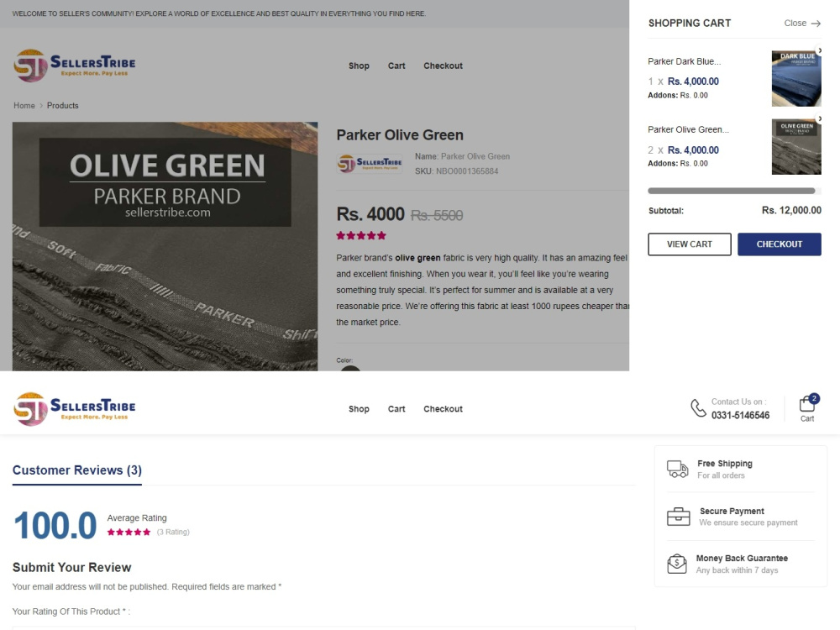The width and height of the screenshot is (840, 630).
Task: Open Cart in the sticky header menu
Action: pyautogui.click(x=396, y=409)
